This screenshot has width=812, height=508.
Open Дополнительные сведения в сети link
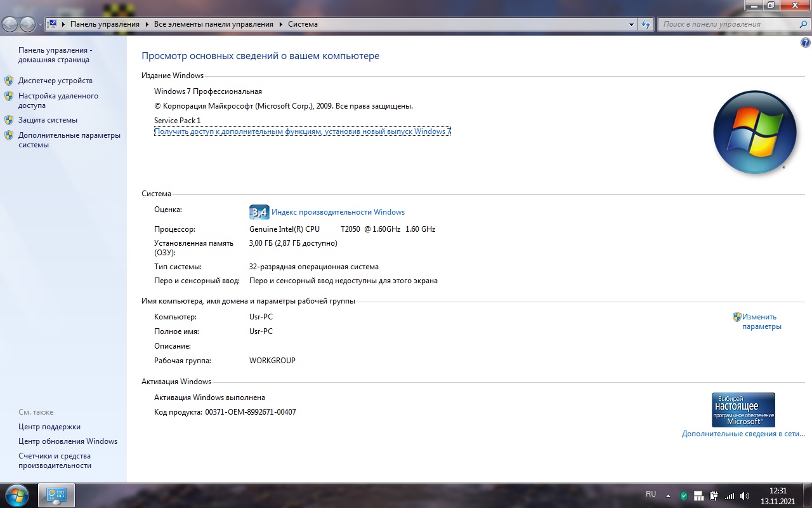click(743, 434)
